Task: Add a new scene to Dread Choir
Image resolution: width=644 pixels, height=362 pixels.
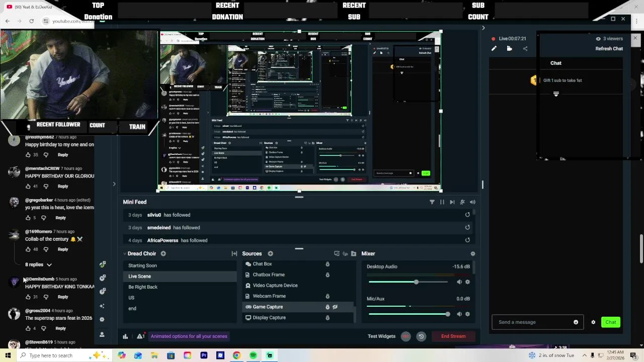Action: point(163,254)
